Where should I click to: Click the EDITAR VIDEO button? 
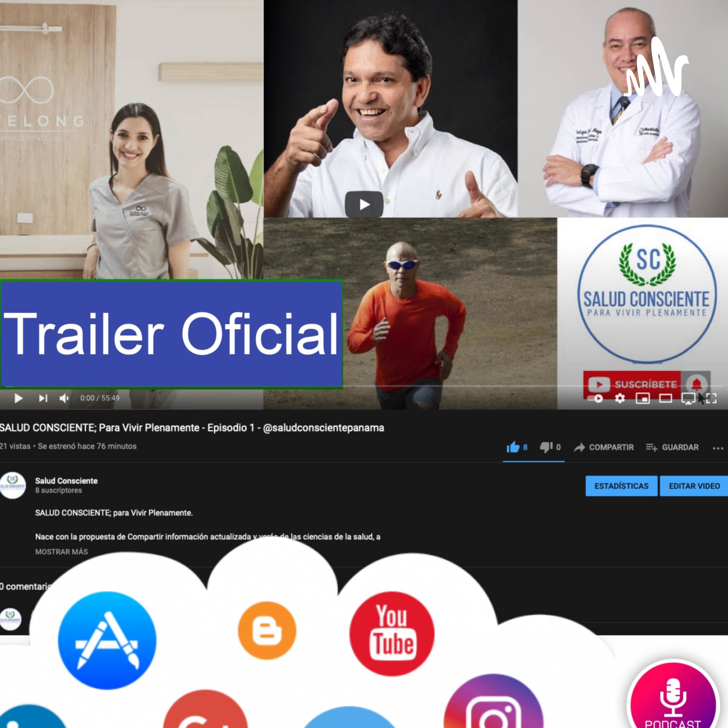tap(694, 486)
